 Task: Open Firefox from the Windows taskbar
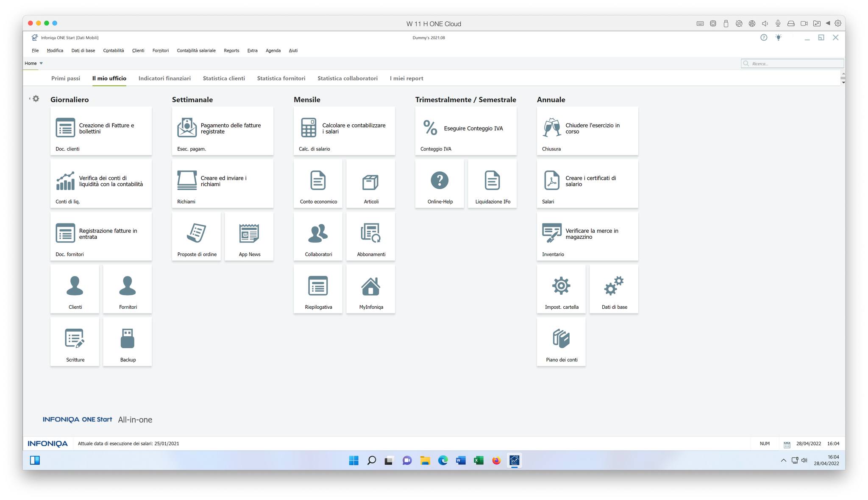[496, 461]
